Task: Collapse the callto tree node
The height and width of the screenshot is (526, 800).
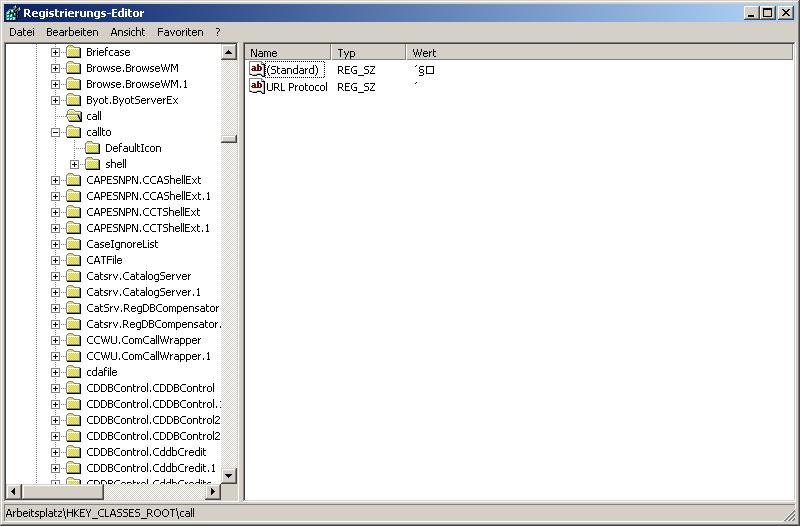Action: click(56, 132)
